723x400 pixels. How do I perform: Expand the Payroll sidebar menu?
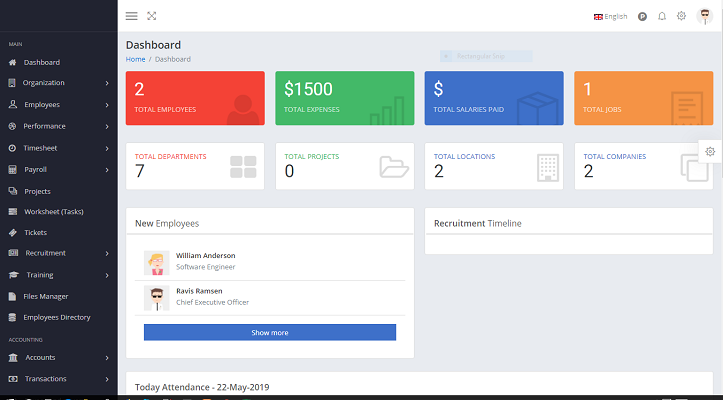[x=60, y=170]
